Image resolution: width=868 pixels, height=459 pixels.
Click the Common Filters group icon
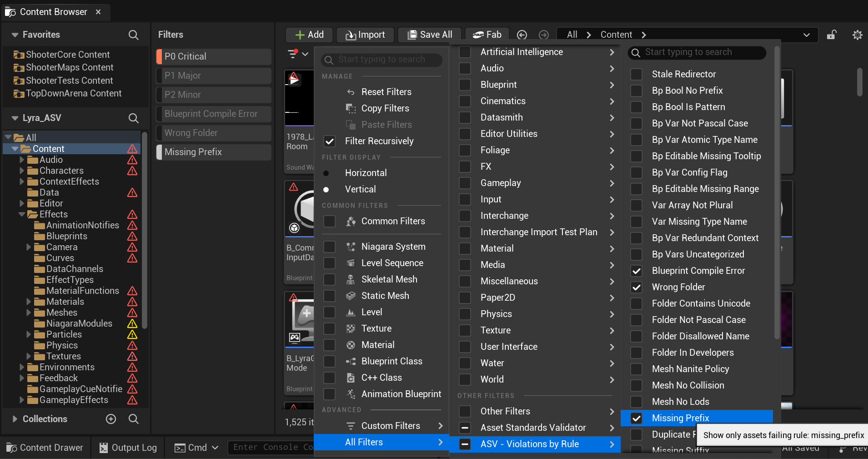click(x=351, y=221)
